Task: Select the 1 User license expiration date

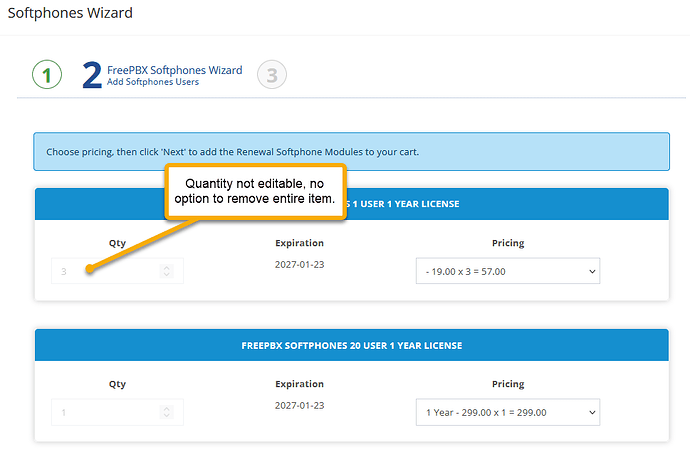Action: coord(299,265)
